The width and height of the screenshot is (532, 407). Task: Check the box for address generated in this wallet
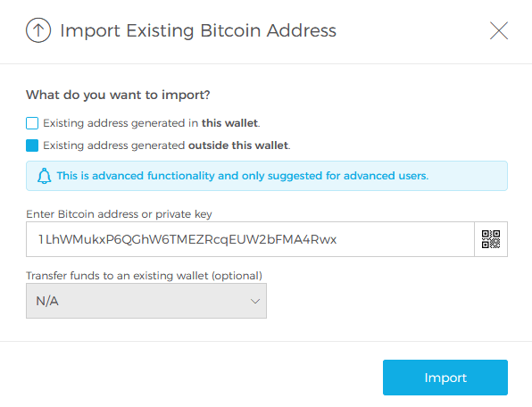pos(32,123)
